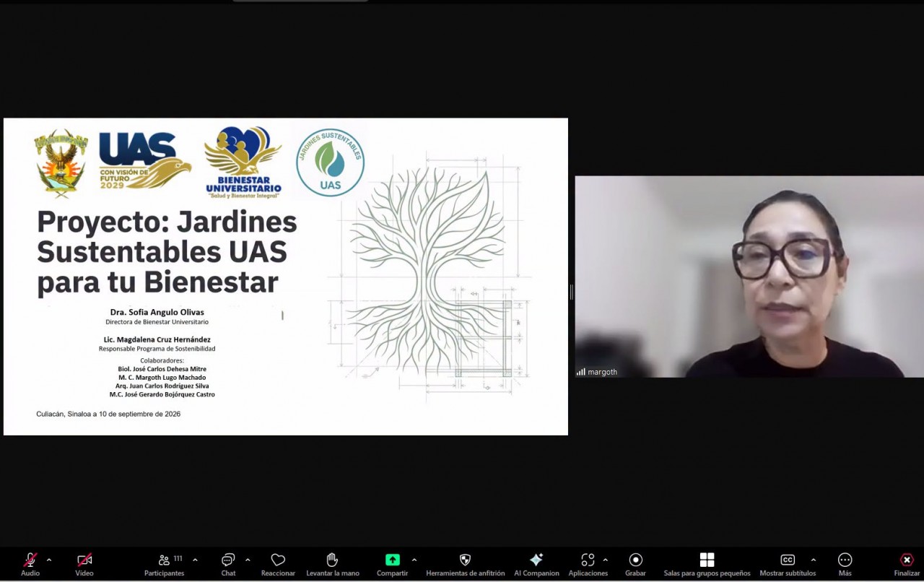Click 'Arq. Juan Carlos Rodríguez Silva' text

click(162, 386)
